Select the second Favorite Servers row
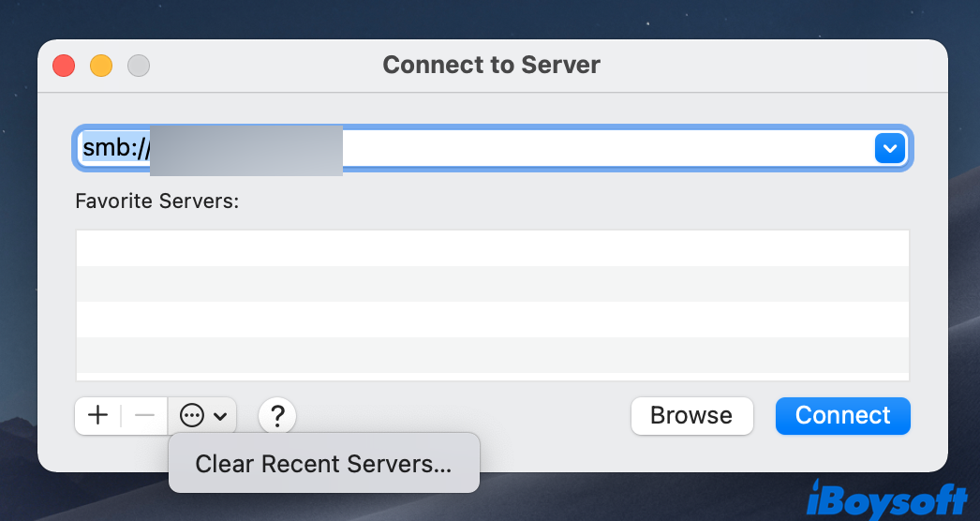980x521 pixels. [492, 284]
